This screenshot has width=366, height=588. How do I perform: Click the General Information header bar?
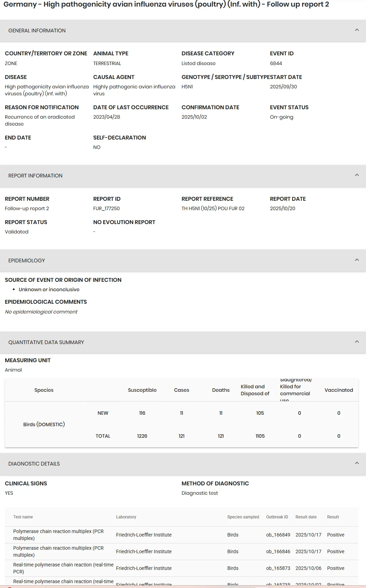(x=183, y=31)
